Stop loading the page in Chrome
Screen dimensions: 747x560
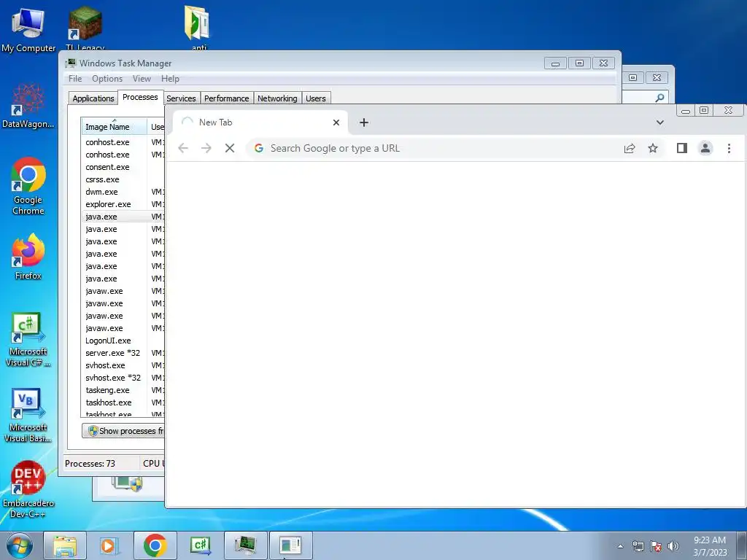(230, 148)
